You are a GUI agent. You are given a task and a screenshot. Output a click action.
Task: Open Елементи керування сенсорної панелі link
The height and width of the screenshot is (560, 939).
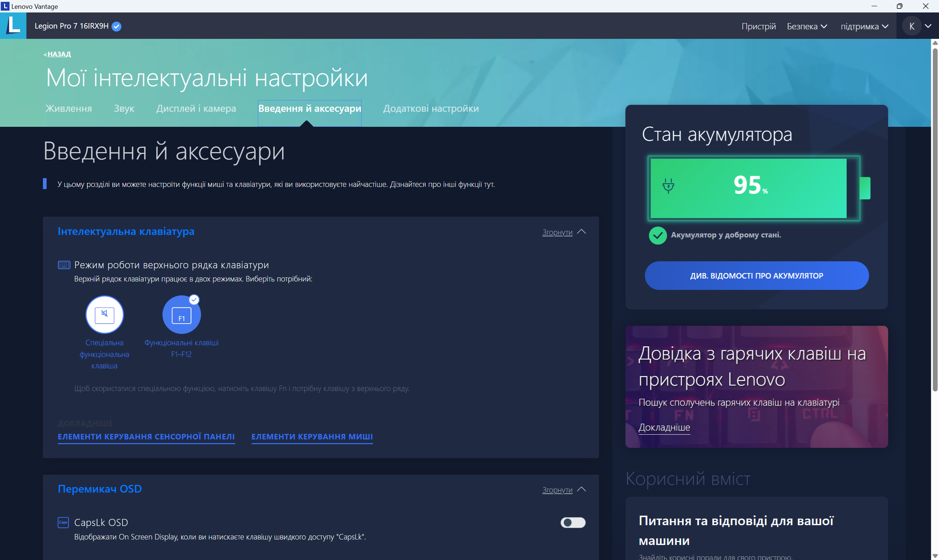click(146, 436)
